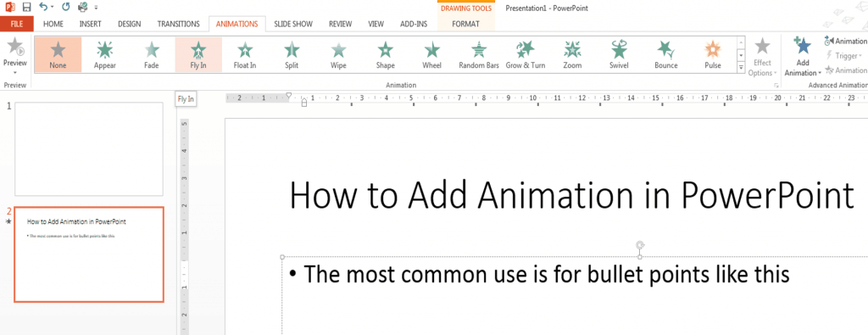The image size is (868, 335).
Task: Switch to the DESIGN tab
Action: [x=130, y=24]
